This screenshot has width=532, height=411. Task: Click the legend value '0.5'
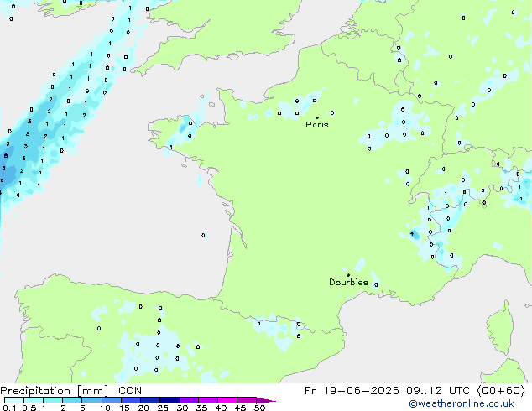[x=29, y=408]
